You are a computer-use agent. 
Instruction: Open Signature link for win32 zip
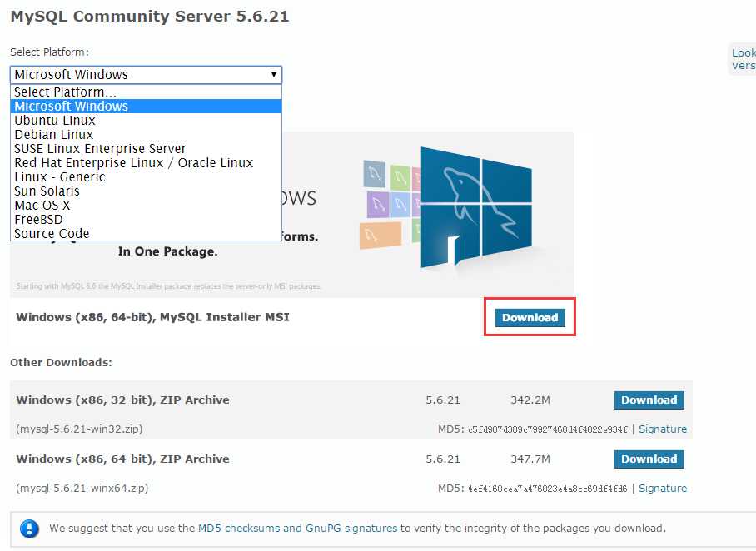[663, 429]
